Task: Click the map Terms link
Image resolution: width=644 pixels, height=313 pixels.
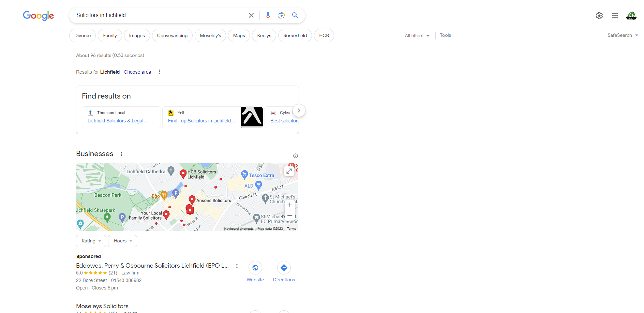Action: pos(291,229)
